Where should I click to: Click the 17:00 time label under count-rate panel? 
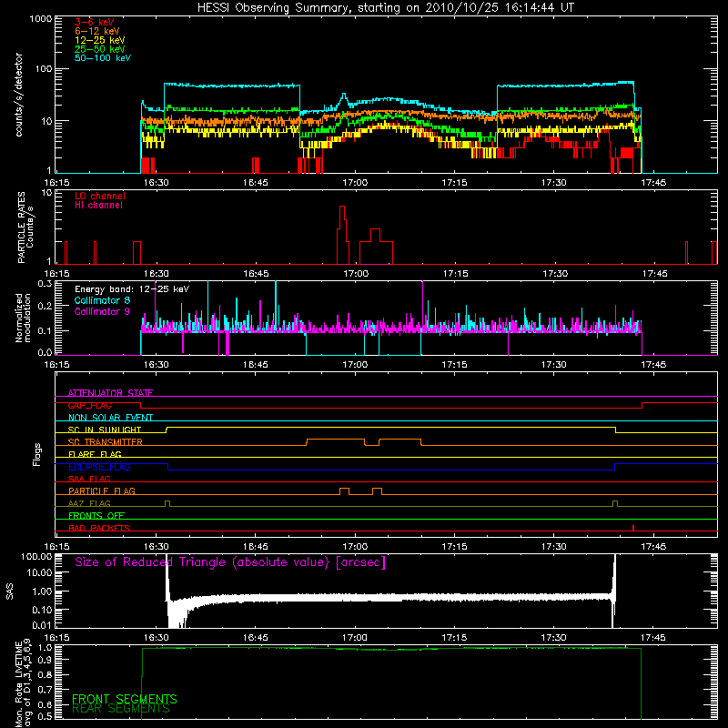[x=355, y=183]
